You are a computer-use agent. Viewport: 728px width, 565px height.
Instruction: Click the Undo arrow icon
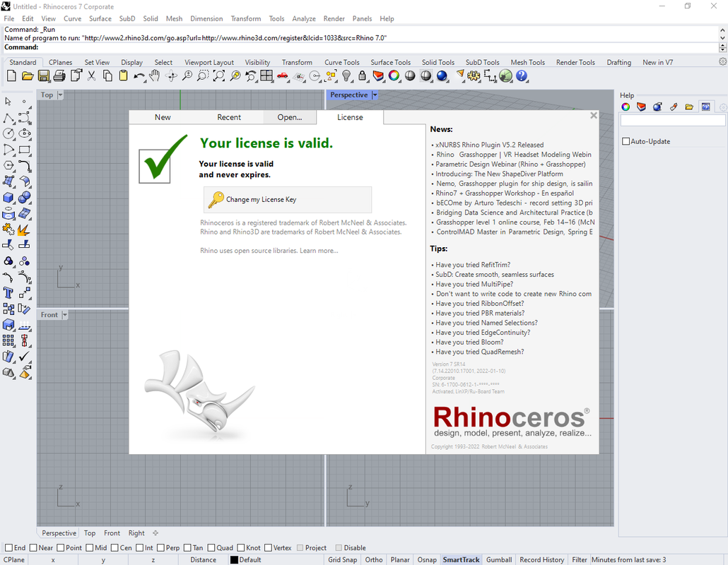pos(139,76)
